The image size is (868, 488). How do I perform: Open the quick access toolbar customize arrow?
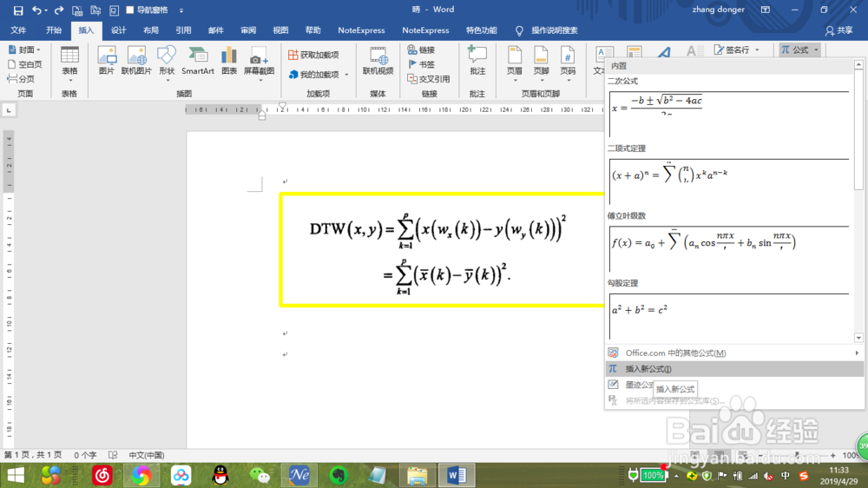[181, 10]
